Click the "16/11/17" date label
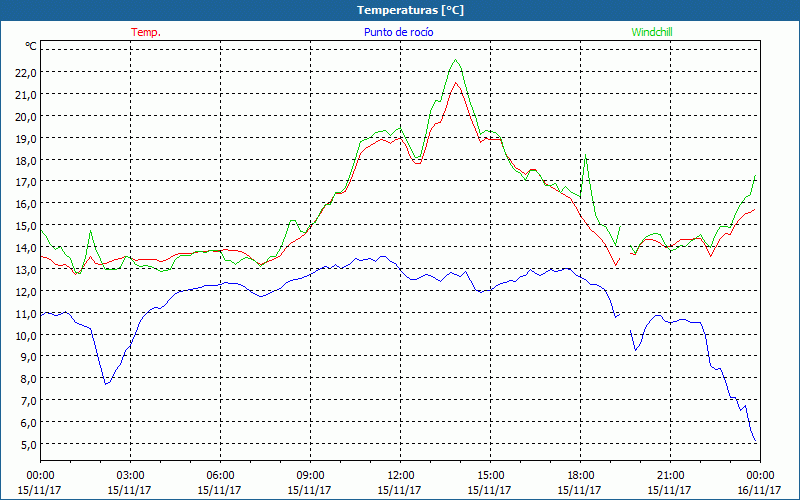Image resolution: width=800 pixels, height=500 pixels. tap(759, 490)
